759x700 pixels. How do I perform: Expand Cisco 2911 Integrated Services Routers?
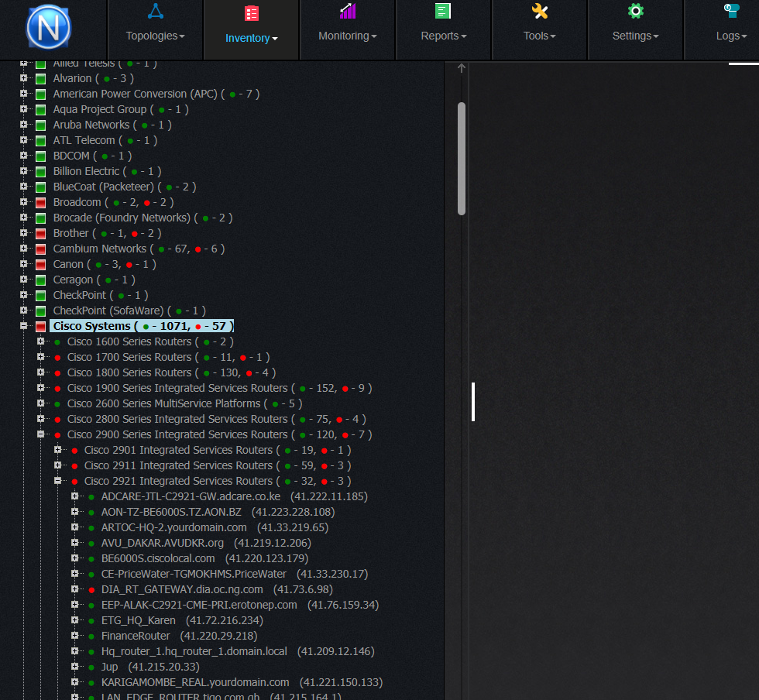[x=57, y=465]
